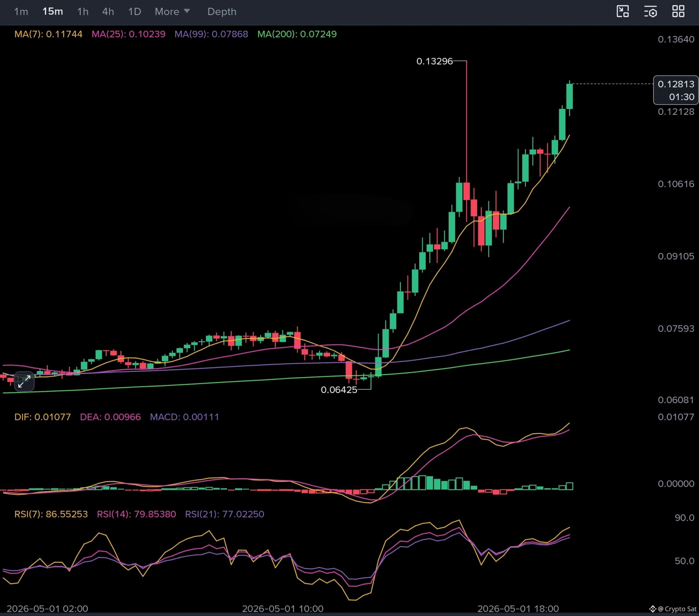Click the 0.06425 low price marker
The height and width of the screenshot is (616, 699).
pyautogui.click(x=339, y=390)
